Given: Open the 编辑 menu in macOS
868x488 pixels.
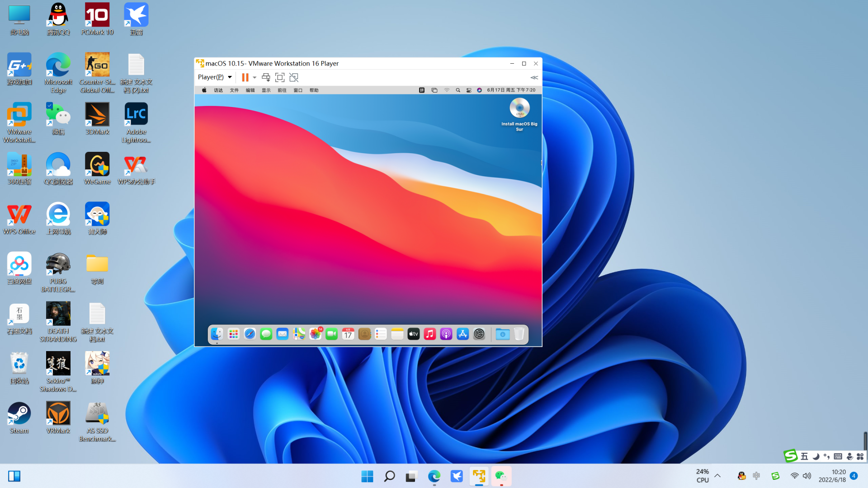Looking at the screenshot, I should 250,90.
